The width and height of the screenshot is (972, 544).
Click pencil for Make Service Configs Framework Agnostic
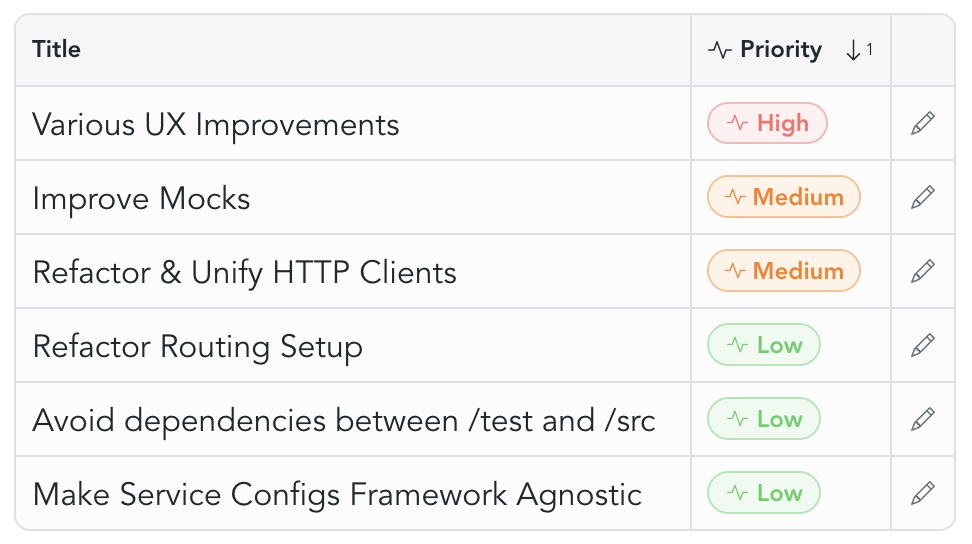click(x=923, y=494)
